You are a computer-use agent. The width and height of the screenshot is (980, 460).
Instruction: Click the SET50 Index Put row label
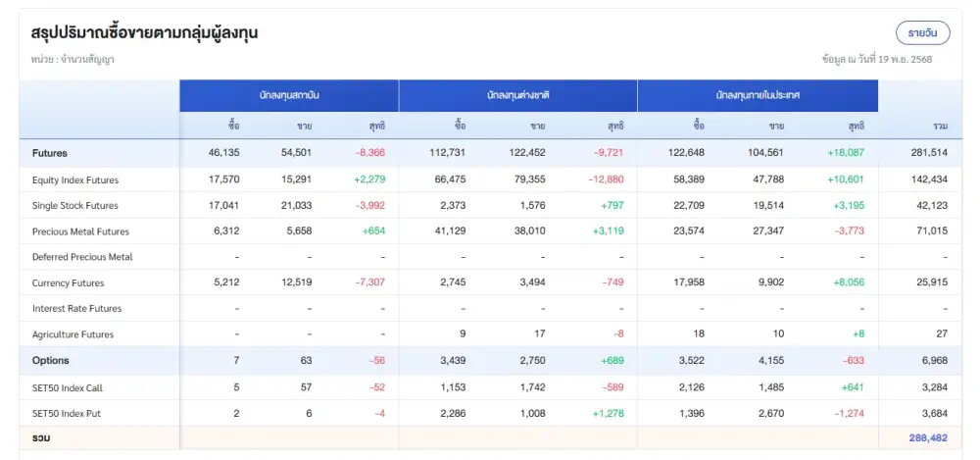pos(66,413)
